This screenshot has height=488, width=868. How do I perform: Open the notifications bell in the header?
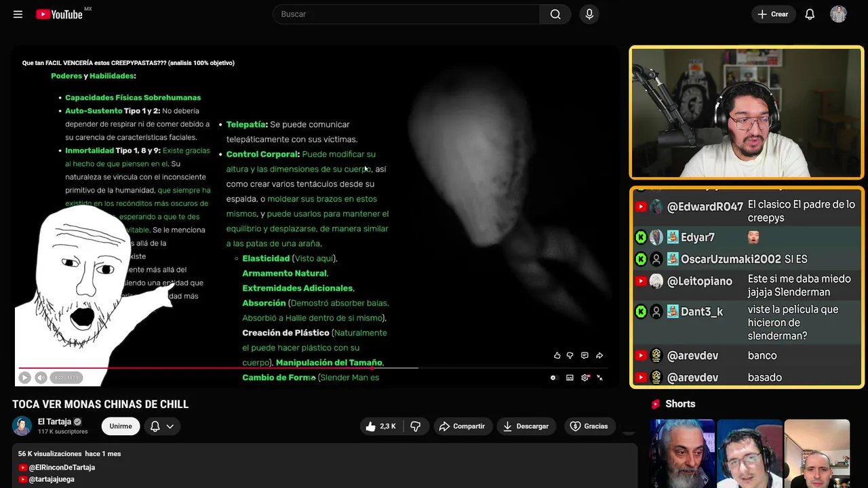(x=810, y=14)
